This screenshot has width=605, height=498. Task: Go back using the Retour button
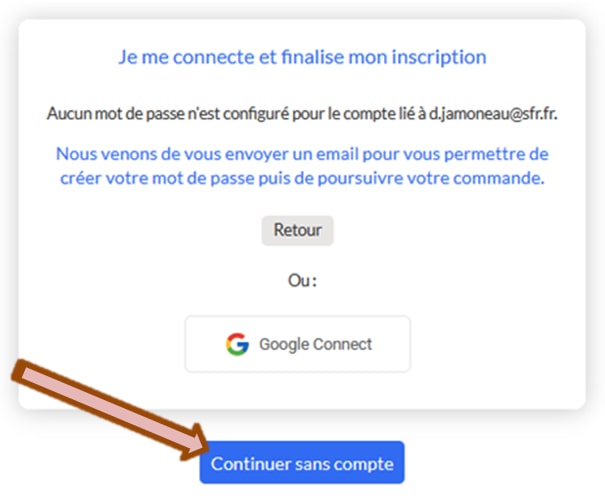click(297, 230)
